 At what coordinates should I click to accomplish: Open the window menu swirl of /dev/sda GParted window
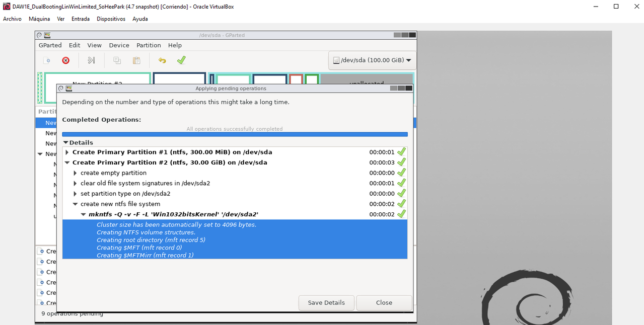click(x=39, y=35)
